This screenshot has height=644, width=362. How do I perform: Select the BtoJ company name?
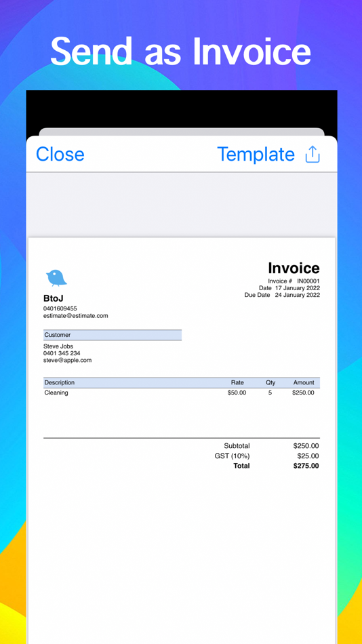(x=53, y=298)
